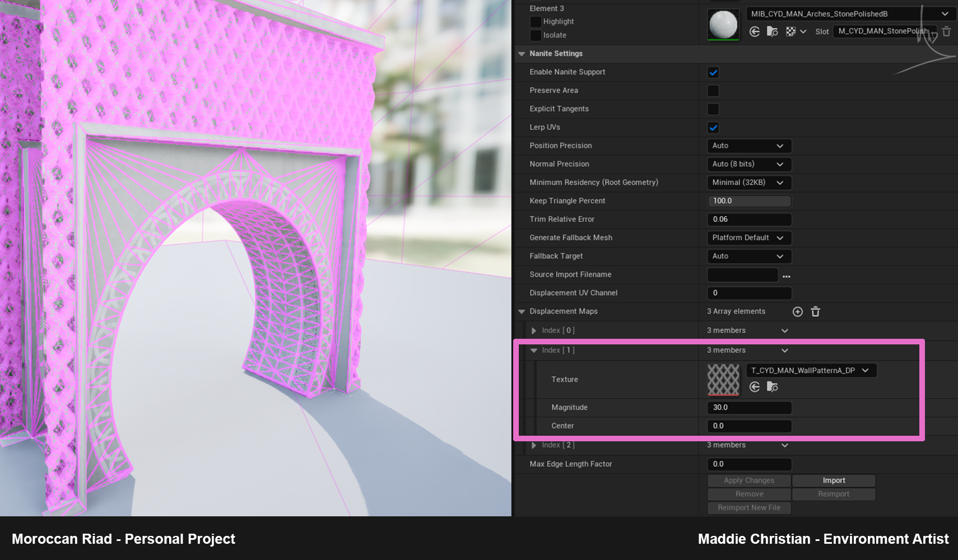This screenshot has width=958, height=560.
Task: Click the 'Max Edge Length Factor' label
Action: point(571,464)
